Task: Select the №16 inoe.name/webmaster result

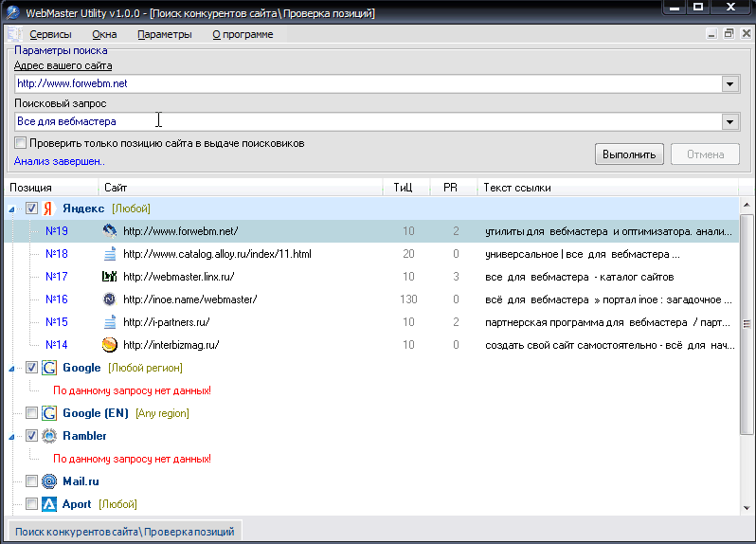Action: (x=189, y=299)
